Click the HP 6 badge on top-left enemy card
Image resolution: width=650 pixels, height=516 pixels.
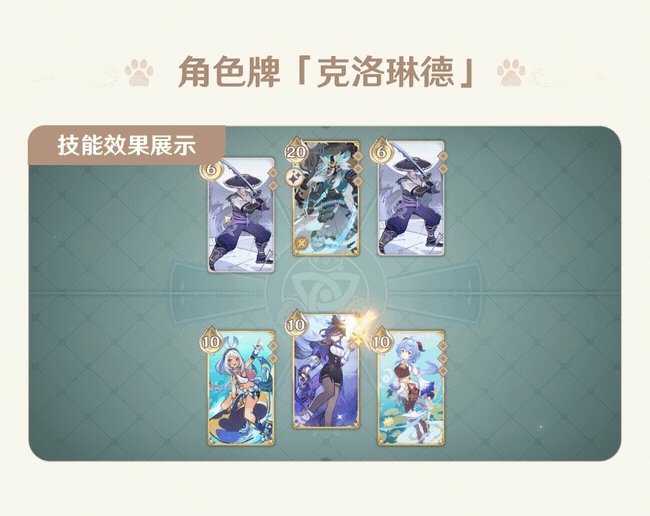(211, 167)
